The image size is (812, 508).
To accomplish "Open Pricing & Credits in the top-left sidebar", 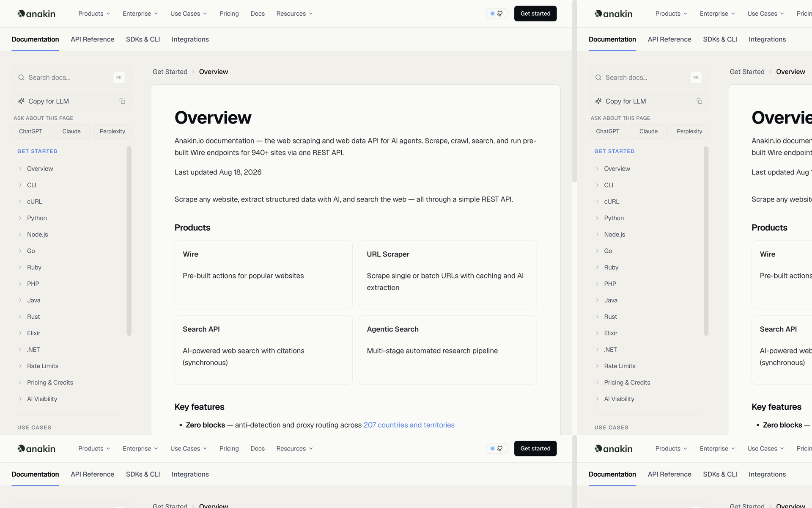I will [x=50, y=383].
